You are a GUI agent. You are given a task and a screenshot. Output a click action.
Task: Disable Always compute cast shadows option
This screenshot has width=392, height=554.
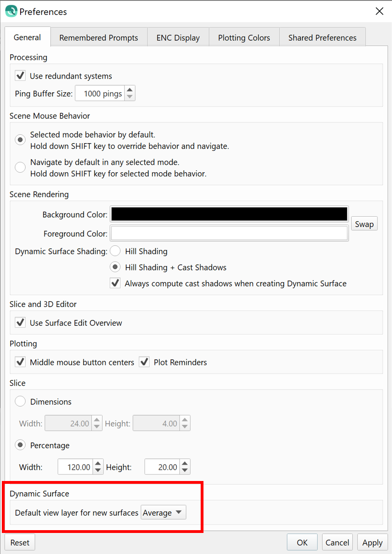[x=115, y=283]
